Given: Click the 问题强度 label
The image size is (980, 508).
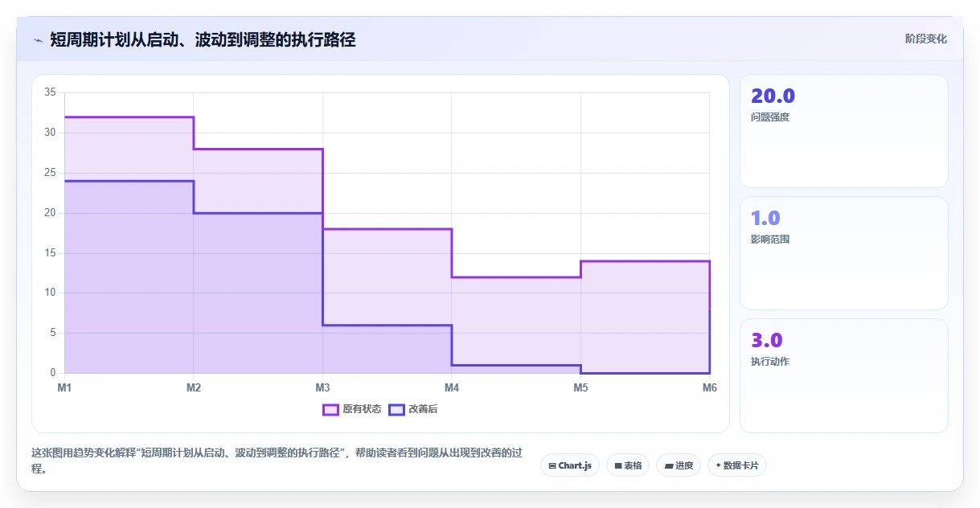Looking at the screenshot, I should [770, 117].
